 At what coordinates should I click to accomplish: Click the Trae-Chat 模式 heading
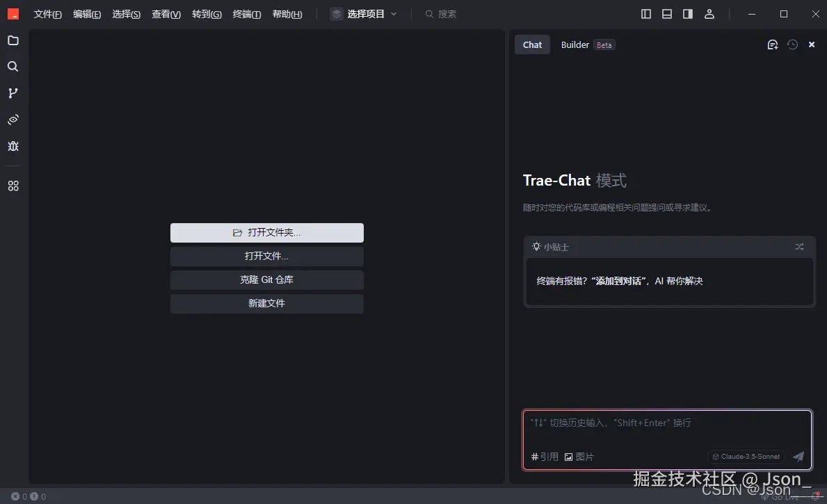[x=575, y=181]
